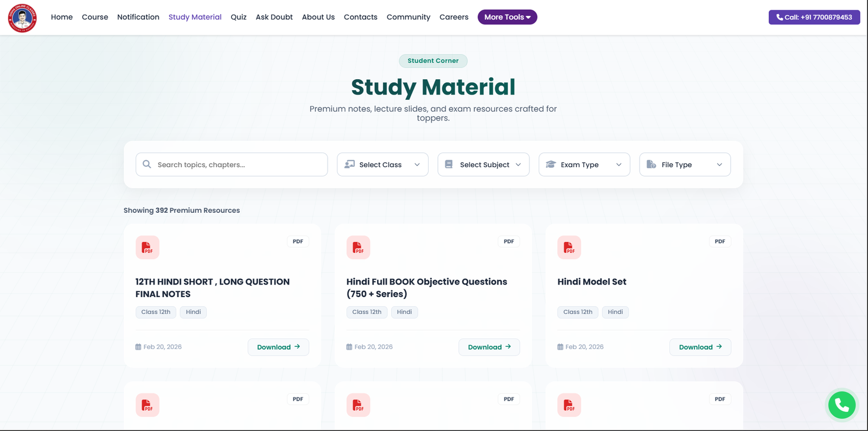868x431 pixels.
Task: Click the PDF icon on the bottom-left partial card
Action: (147, 405)
